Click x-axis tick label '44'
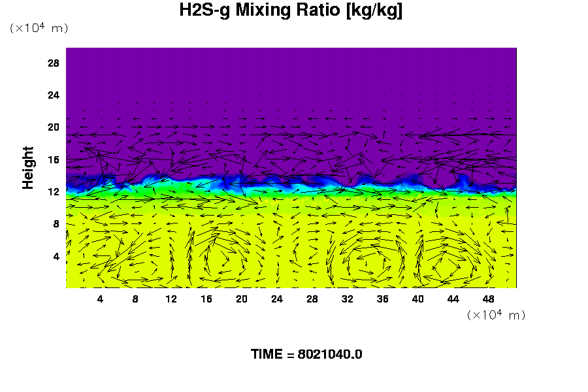The image size is (588, 392). pyautogui.click(x=453, y=299)
